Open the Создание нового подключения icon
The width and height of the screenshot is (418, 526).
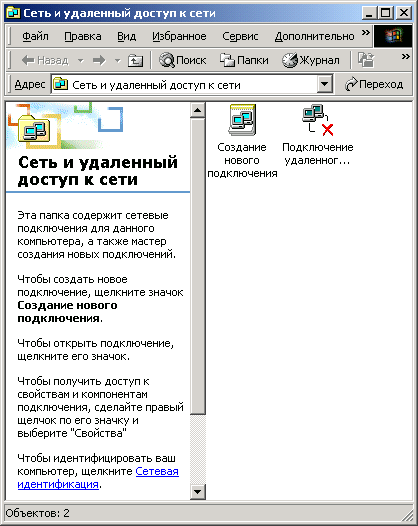(x=242, y=120)
